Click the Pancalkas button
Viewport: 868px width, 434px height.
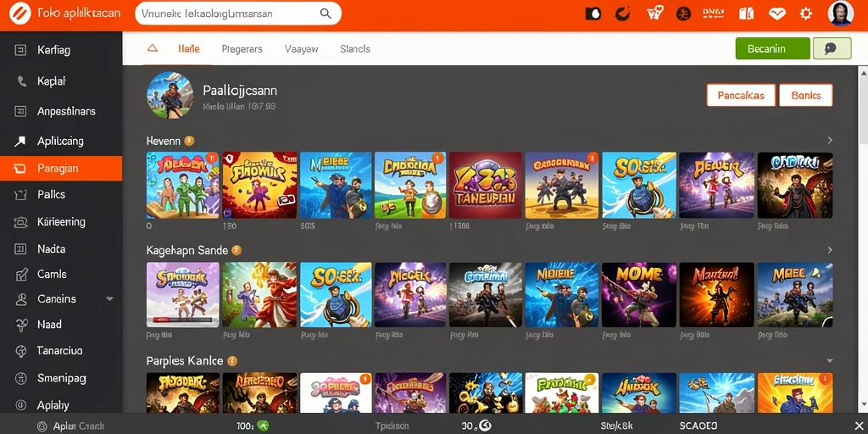[741, 95]
